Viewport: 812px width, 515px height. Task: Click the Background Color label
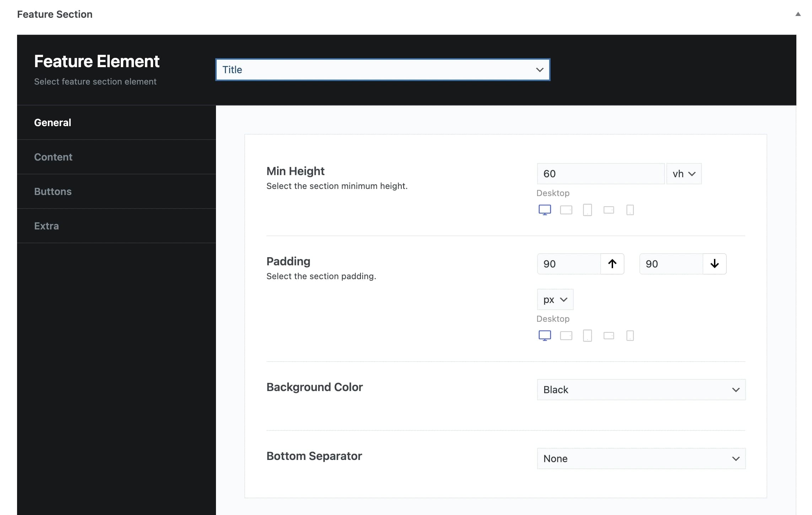click(x=315, y=387)
